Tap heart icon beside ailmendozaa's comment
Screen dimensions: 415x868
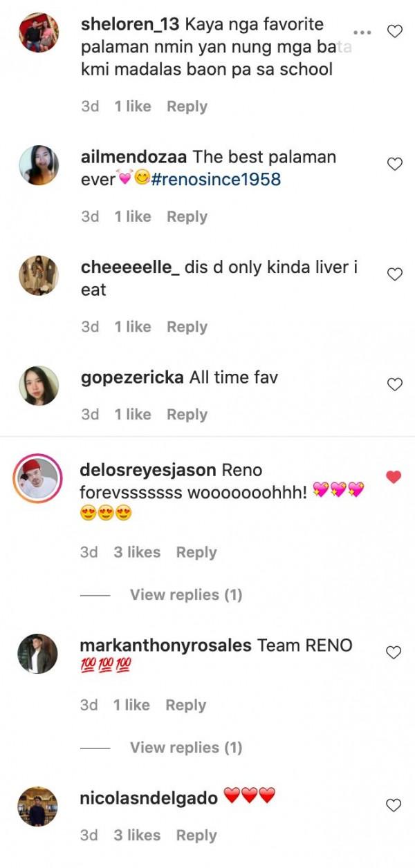(394, 164)
